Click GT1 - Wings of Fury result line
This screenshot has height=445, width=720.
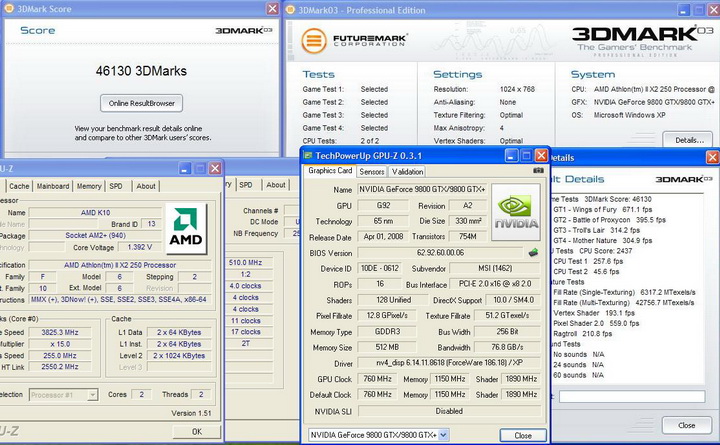click(x=602, y=209)
